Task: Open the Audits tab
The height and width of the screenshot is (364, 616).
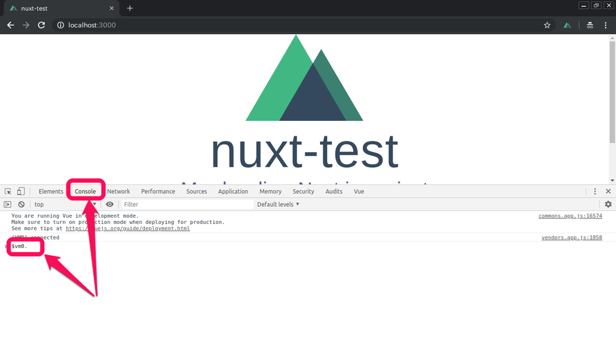Action: [334, 191]
